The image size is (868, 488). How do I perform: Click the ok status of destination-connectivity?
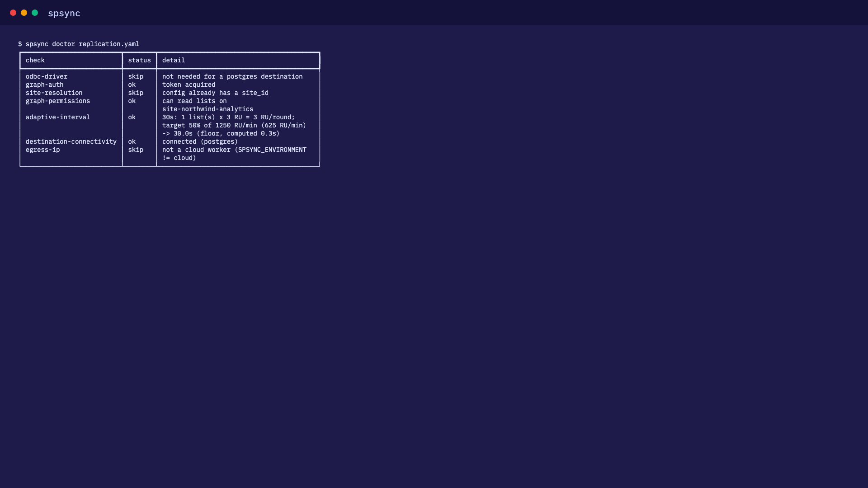pyautogui.click(x=132, y=141)
